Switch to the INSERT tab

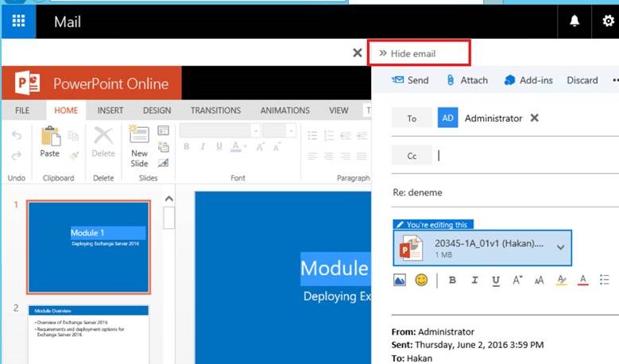pyautogui.click(x=110, y=110)
